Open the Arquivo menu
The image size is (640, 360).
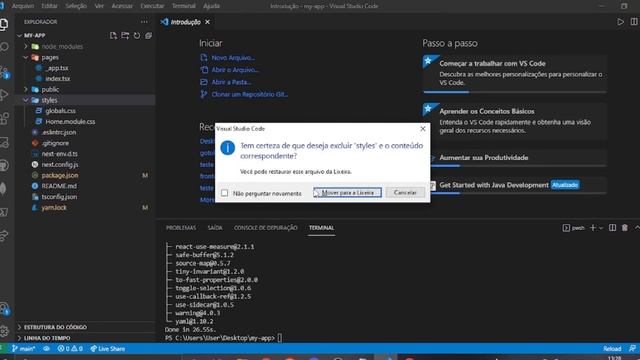click(x=23, y=6)
